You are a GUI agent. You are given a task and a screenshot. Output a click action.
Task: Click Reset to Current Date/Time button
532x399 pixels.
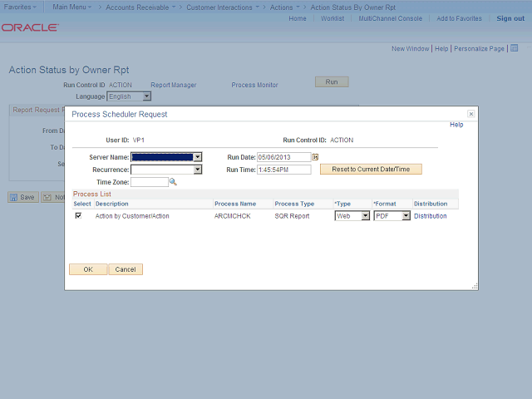[x=371, y=169]
